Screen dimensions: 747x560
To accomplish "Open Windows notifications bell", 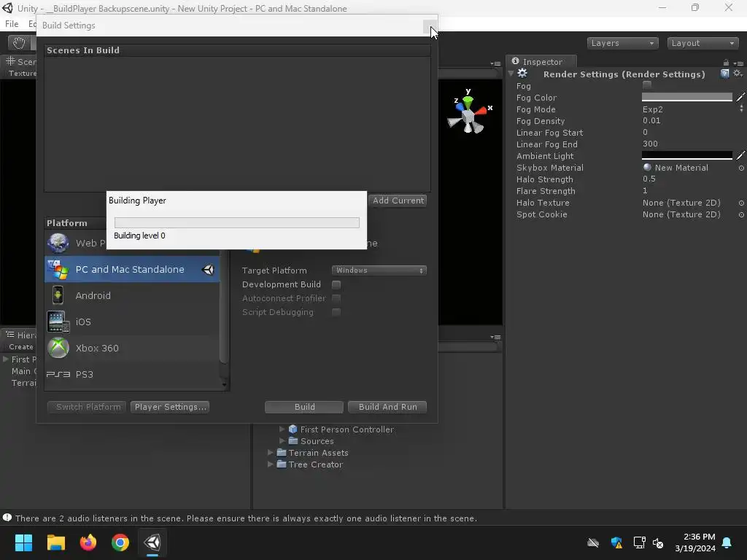I will 727,542.
